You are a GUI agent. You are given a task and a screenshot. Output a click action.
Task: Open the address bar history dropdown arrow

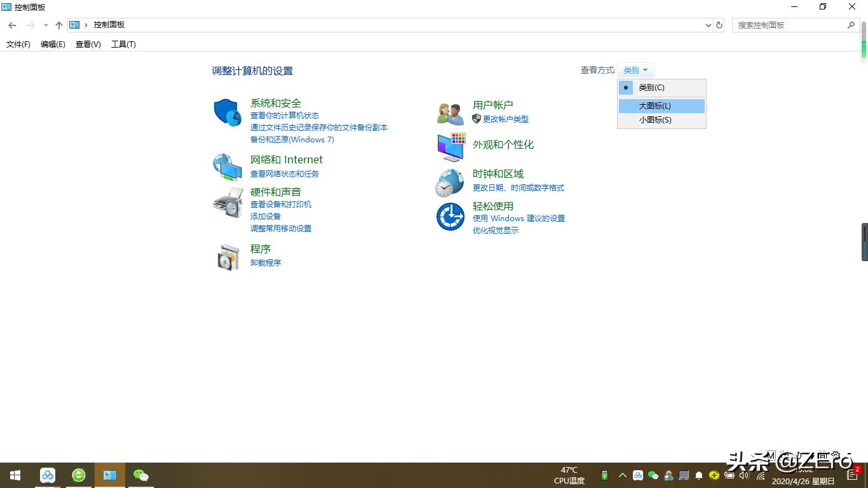[707, 25]
